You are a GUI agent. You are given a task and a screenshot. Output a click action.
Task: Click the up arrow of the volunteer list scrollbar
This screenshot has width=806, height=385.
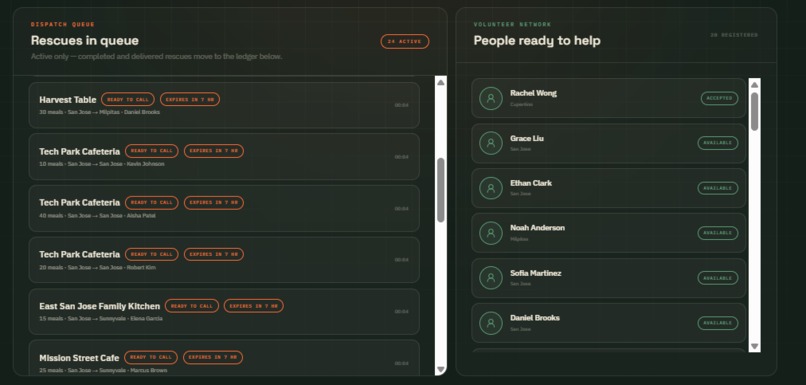(x=754, y=85)
